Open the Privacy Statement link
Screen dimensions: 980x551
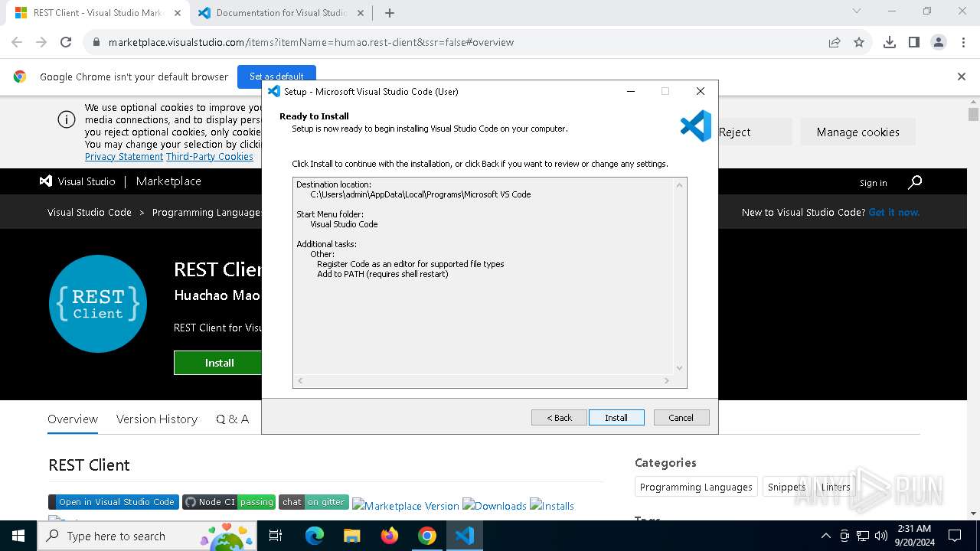point(124,156)
